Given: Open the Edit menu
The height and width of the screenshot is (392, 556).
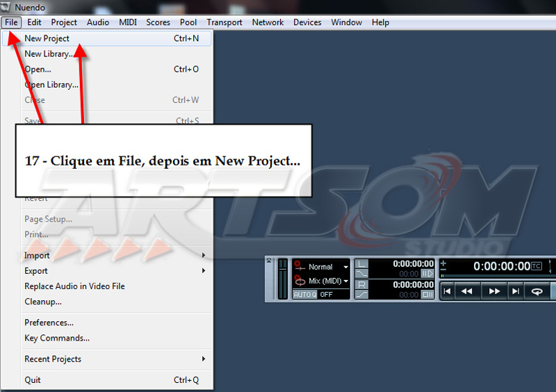Looking at the screenshot, I should coord(34,22).
